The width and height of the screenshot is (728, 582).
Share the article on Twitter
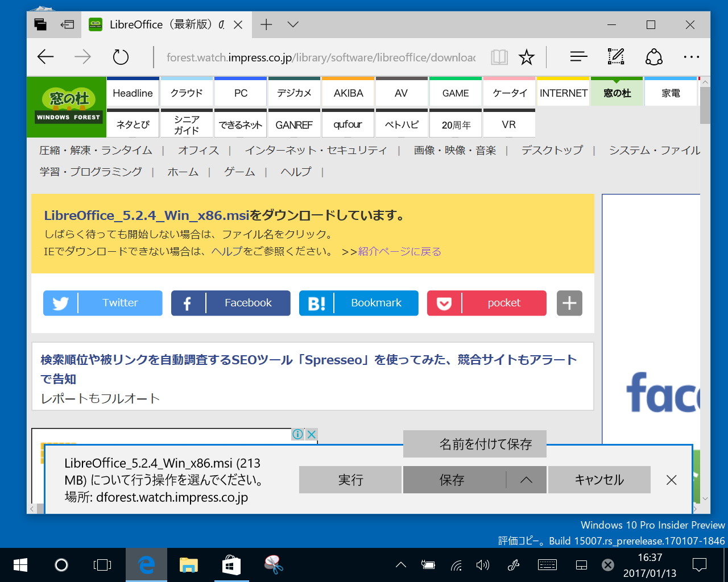pos(102,303)
